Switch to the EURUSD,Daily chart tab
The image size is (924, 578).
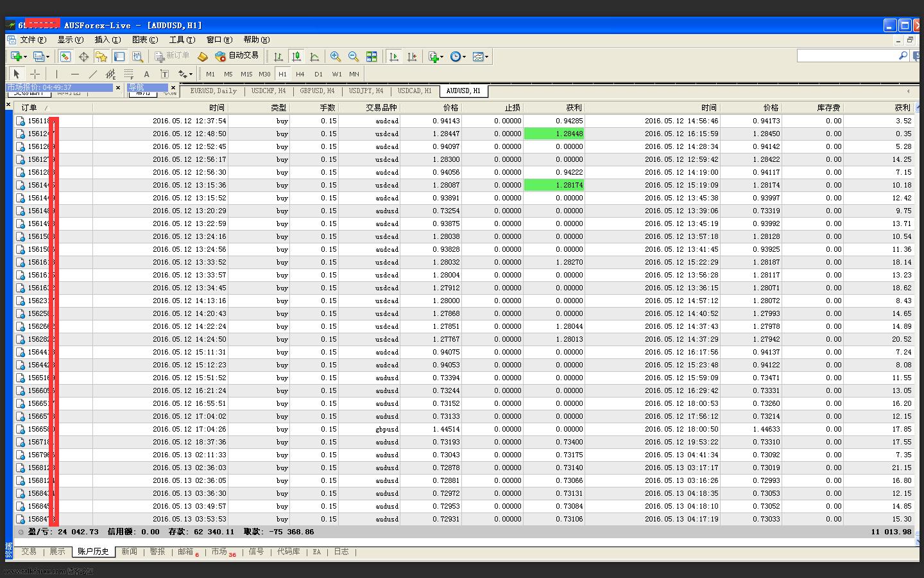tap(213, 91)
